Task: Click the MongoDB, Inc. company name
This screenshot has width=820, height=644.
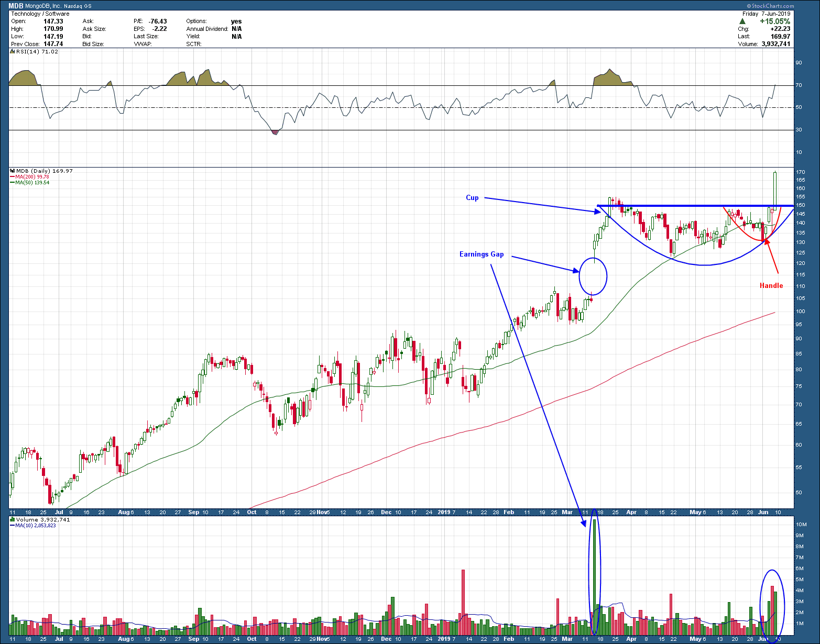Action: 43,6
